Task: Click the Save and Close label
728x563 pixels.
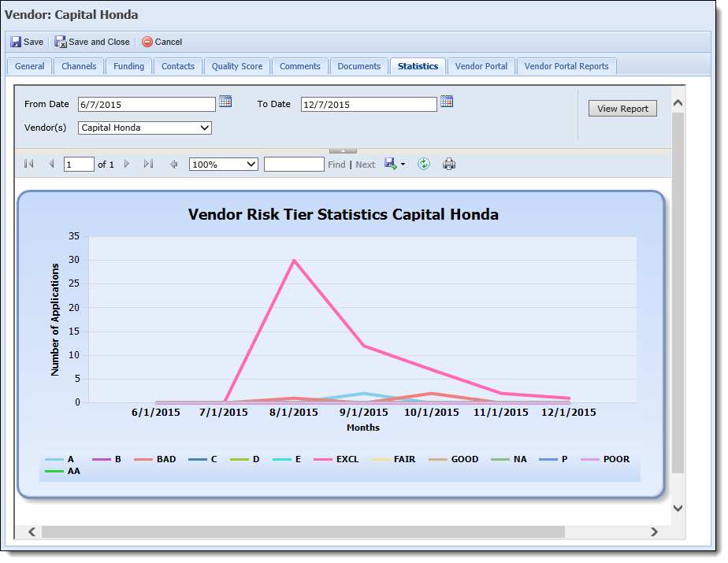Action: tap(99, 42)
